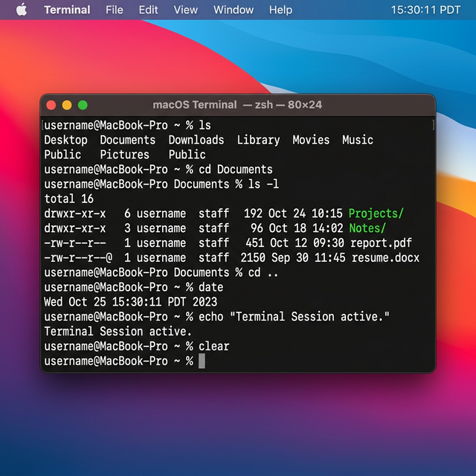Click the window title 'macOS Terminal — zsh — 80×24'

(237, 105)
